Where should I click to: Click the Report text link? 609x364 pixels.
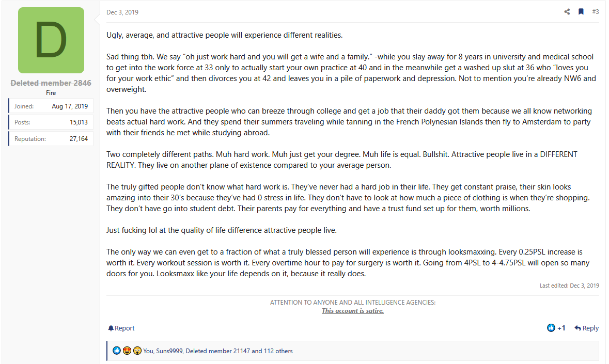tap(124, 328)
